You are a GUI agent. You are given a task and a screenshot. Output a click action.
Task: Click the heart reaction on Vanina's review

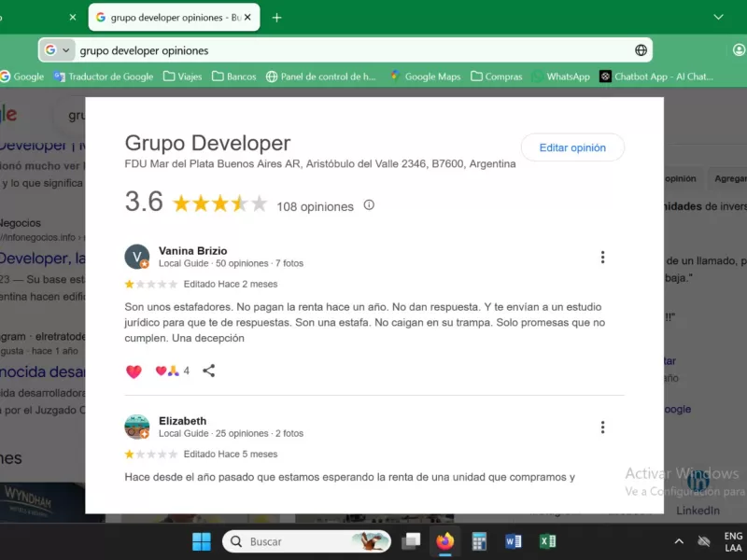click(134, 371)
